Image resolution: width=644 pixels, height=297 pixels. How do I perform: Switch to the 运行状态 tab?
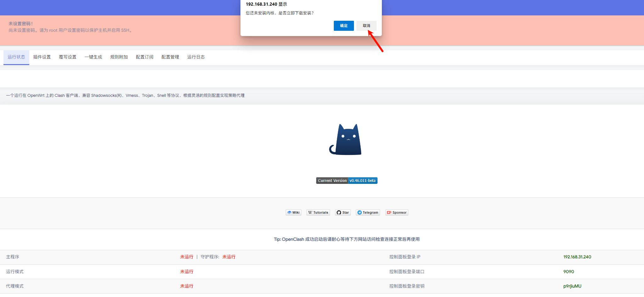pyautogui.click(x=16, y=57)
